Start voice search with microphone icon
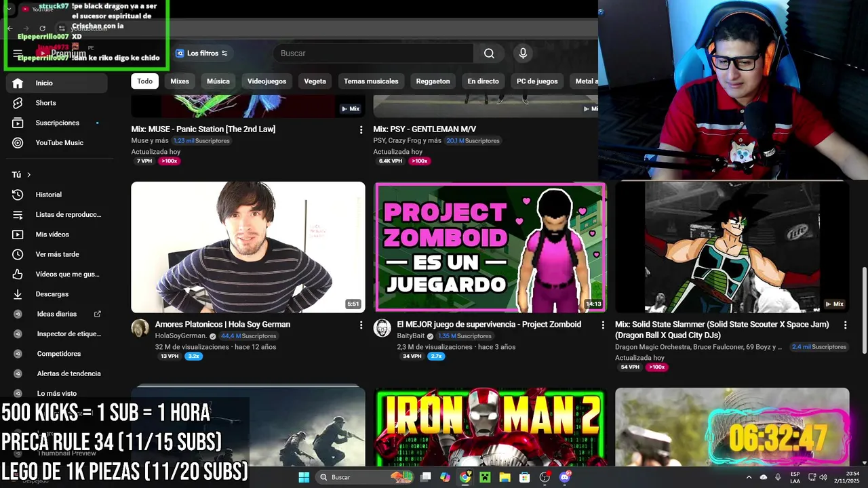Image resolution: width=868 pixels, height=488 pixels. 523,54
